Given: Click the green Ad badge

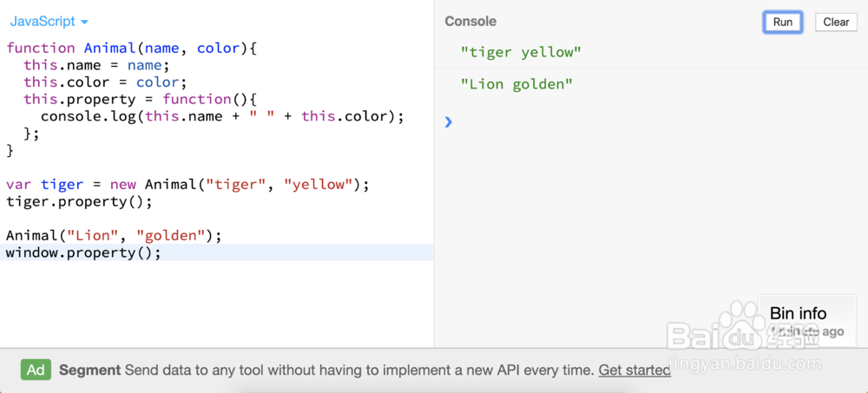Looking at the screenshot, I should [36, 370].
